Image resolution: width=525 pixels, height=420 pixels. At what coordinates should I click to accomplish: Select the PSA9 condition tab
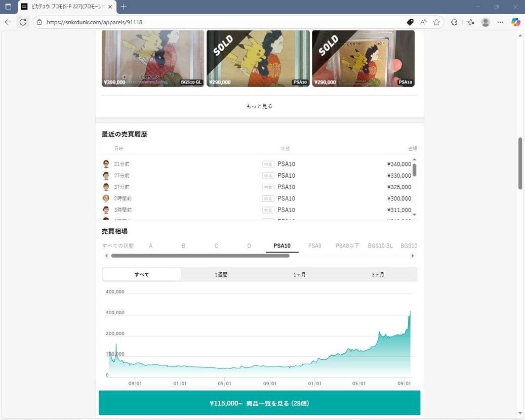point(314,246)
